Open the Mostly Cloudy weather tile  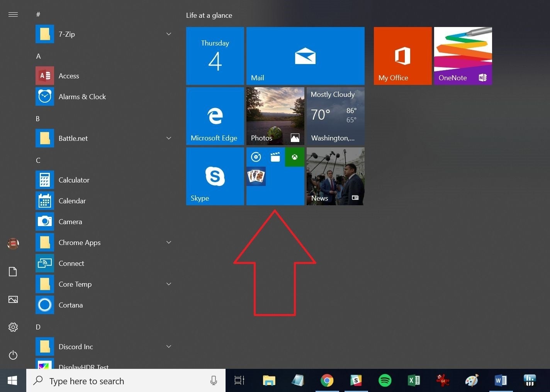(x=336, y=116)
